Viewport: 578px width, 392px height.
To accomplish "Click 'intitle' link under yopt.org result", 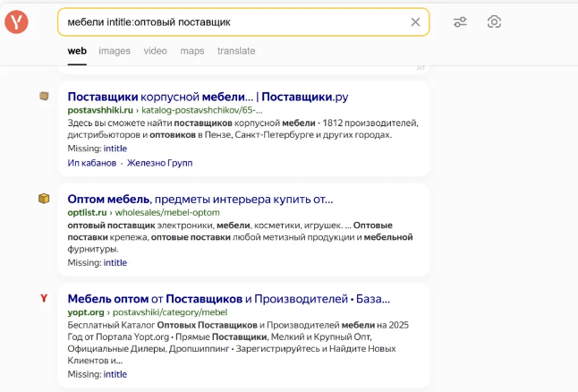I will (x=115, y=374).
